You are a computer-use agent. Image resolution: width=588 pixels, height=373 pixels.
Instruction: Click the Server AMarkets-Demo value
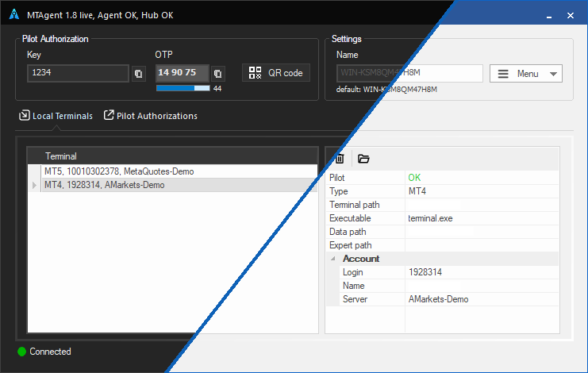click(x=438, y=299)
